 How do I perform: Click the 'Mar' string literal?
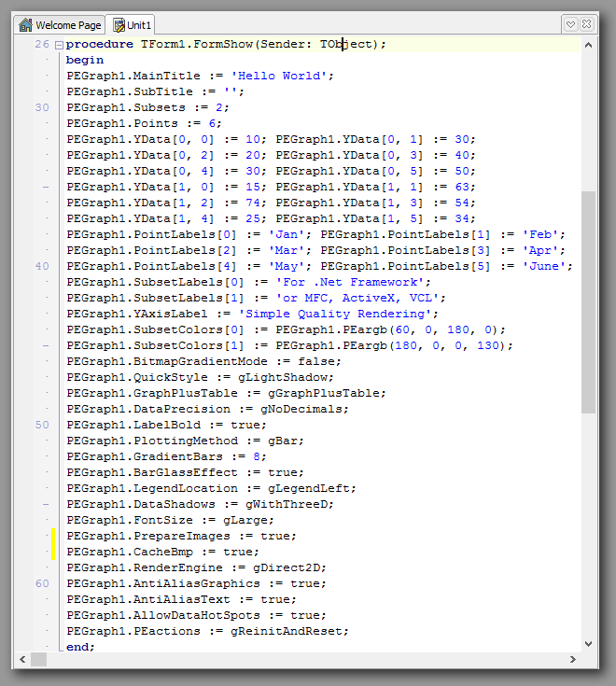[287, 250]
